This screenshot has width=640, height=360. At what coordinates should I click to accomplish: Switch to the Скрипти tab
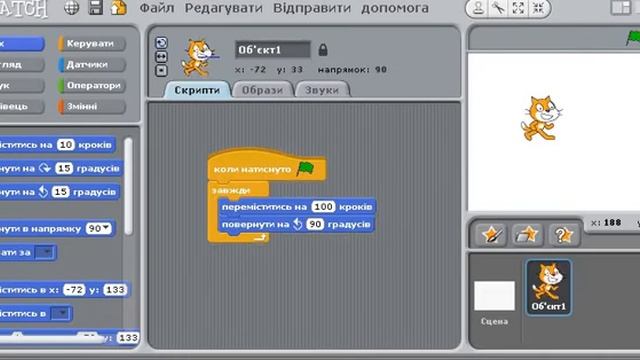197,90
